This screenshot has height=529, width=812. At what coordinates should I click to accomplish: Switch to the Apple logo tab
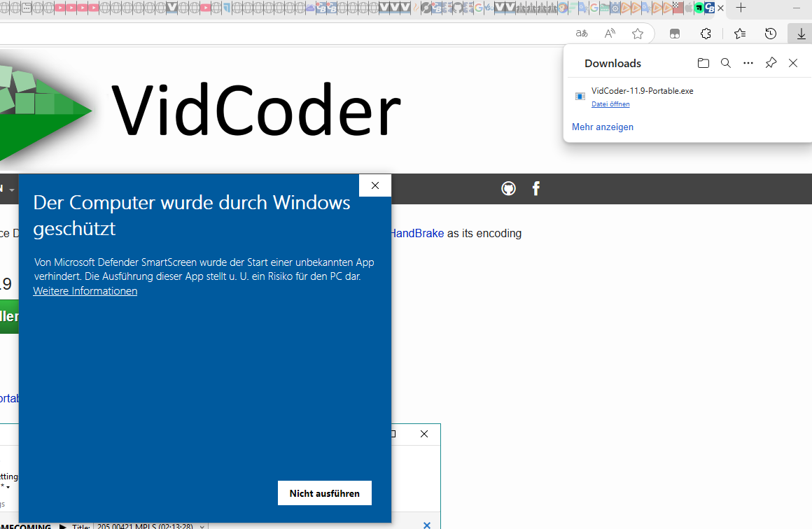[688, 8]
